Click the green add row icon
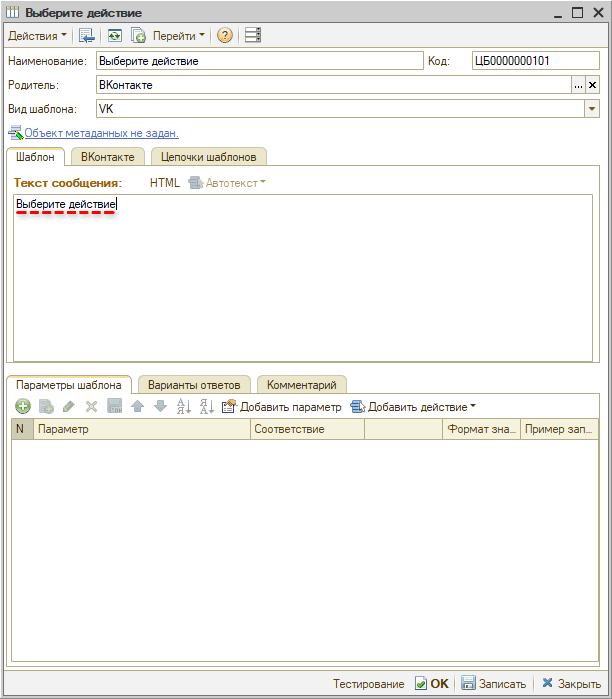612x699 pixels. (23, 407)
